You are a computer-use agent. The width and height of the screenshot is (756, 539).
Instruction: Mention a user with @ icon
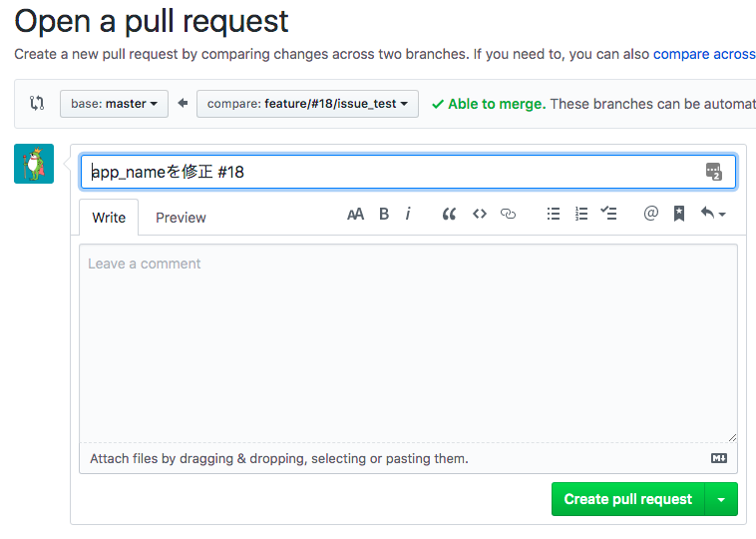pos(651,213)
